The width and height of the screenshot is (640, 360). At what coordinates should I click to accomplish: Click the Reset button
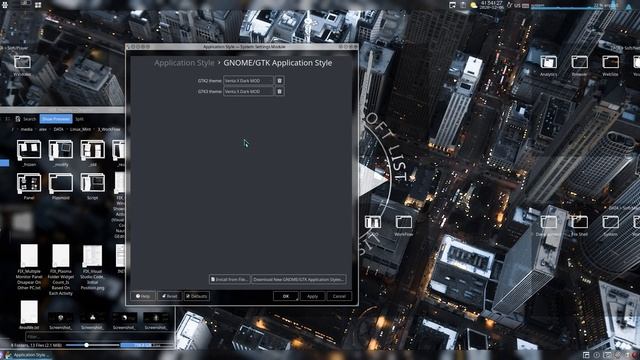pos(169,296)
